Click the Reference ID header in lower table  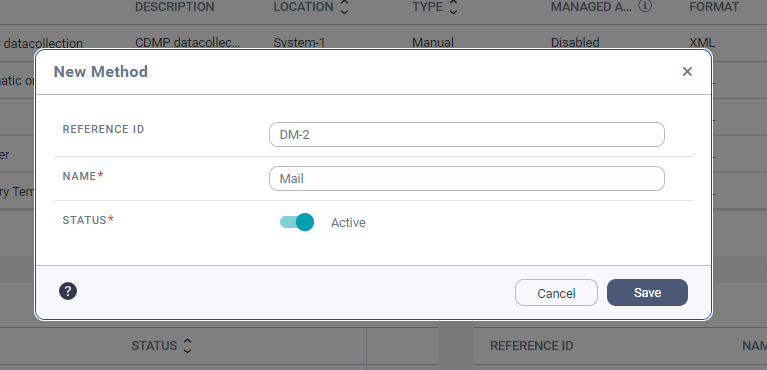[x=531, y=346]
